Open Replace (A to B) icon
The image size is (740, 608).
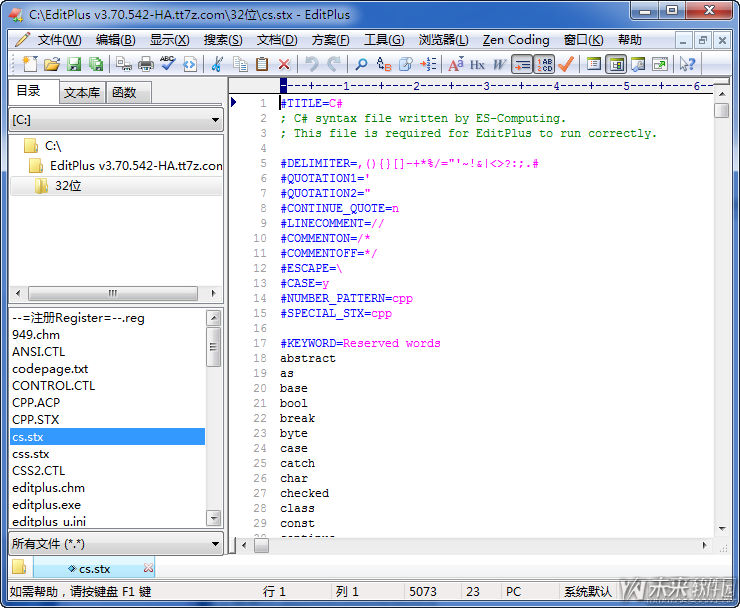click(x=384, y=64)
